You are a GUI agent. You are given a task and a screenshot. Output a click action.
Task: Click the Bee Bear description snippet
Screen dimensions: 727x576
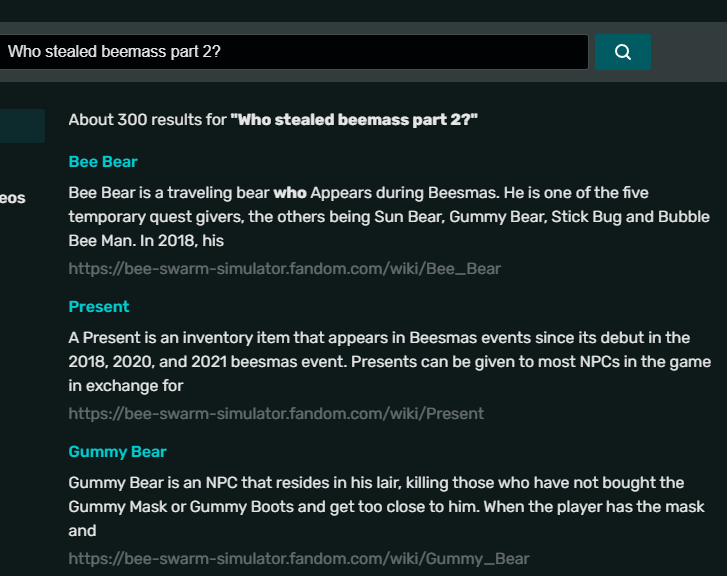point(388,217)
